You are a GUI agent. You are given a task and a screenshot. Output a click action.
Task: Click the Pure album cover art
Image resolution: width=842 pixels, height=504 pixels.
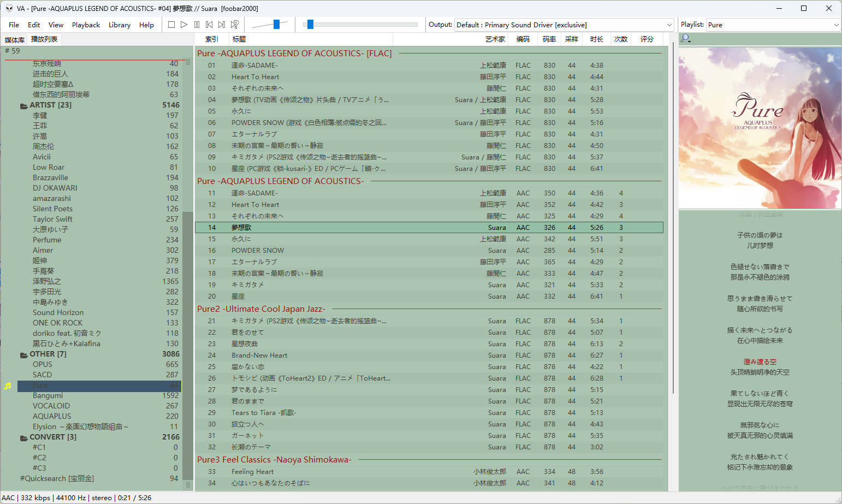(760, 127)
